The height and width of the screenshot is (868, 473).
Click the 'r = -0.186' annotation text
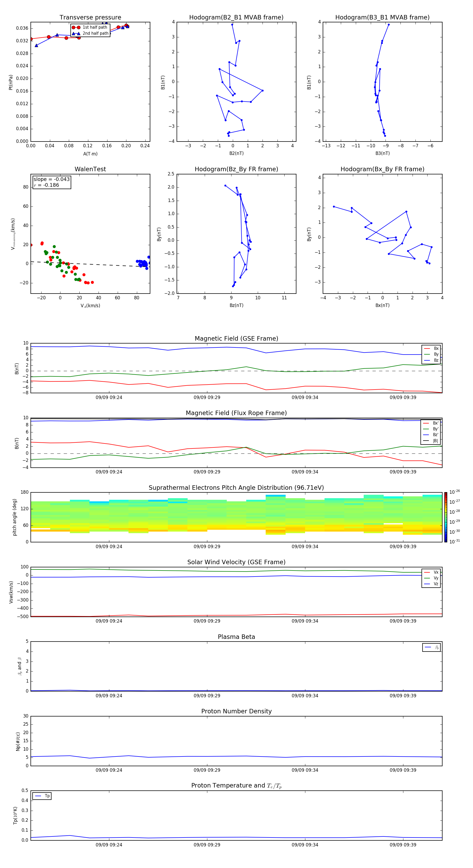(47, 185)
